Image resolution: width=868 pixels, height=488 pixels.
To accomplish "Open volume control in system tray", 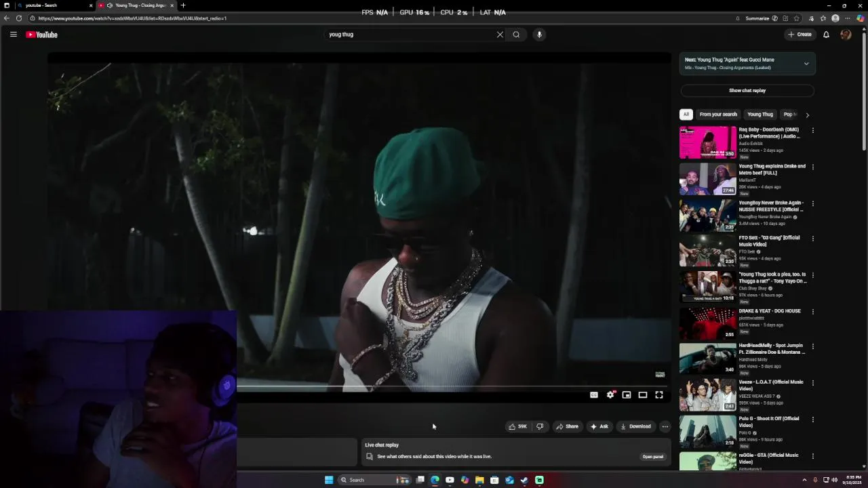I will (834, 480).
